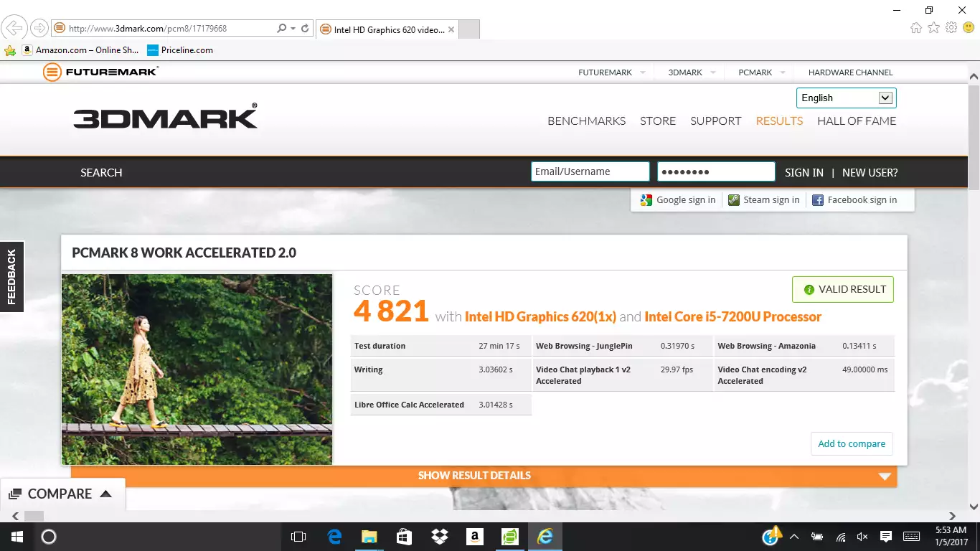Open Dropbox from taskbar
Screen dimensions: 980x551
pos(439,537)
